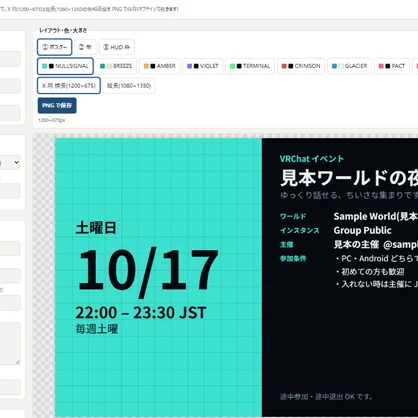The image size is (418, 418).
Task: Click the 参加条件 label in the preview
Action: (x=293, y=259)
